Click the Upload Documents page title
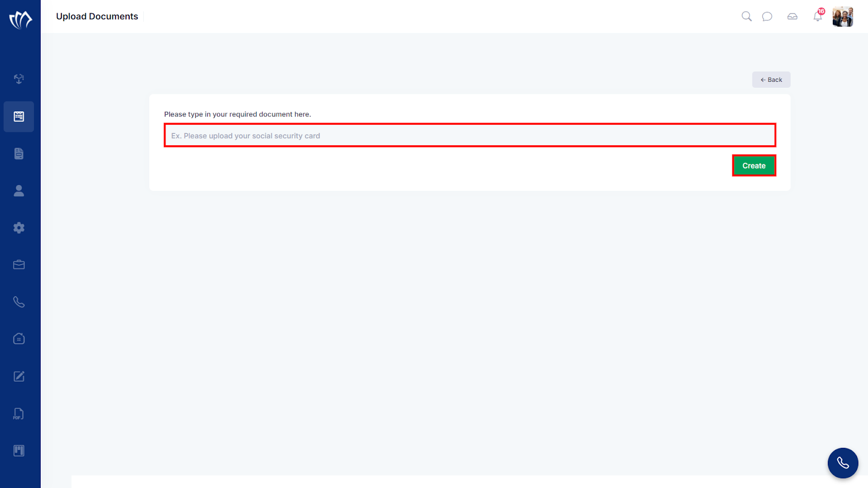This screenshot has height=488, width=868. coord(97,16)
